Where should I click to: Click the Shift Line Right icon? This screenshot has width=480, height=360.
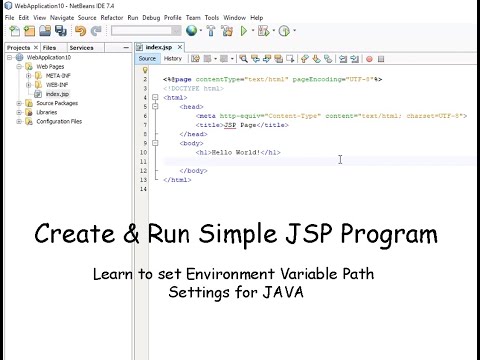coord(354,59)
